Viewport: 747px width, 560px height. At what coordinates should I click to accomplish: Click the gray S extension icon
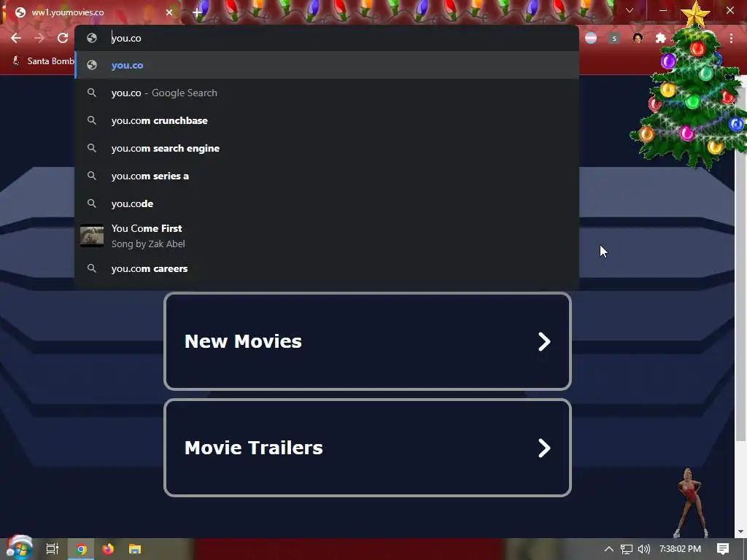click(x=614, y=38)
